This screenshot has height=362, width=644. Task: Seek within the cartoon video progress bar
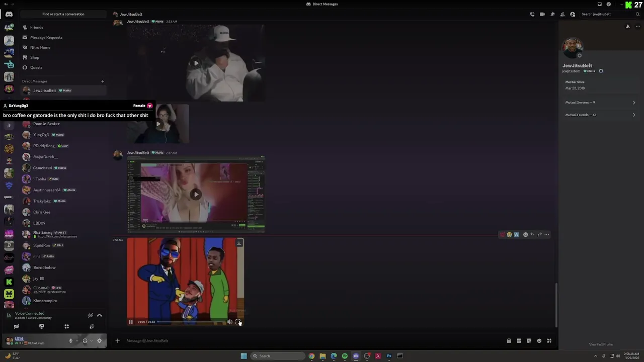(x=191, y=322)
